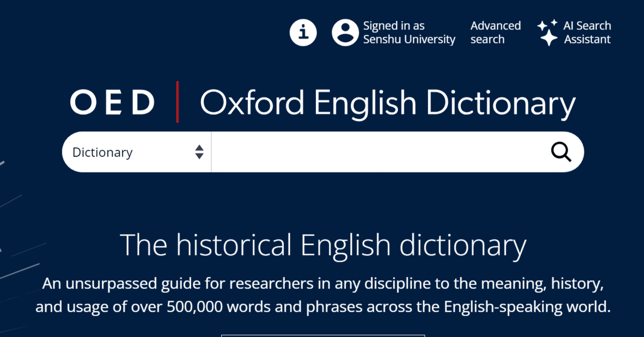Click the search text input field

coord(380,152)
